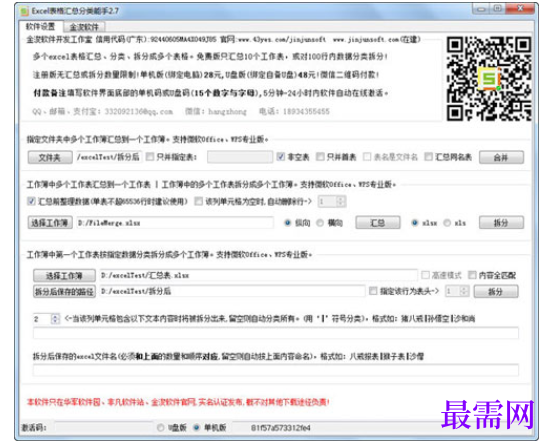Click the split excel filenames input field
This screenshot has height=446, width=553.
click(276, 370)
